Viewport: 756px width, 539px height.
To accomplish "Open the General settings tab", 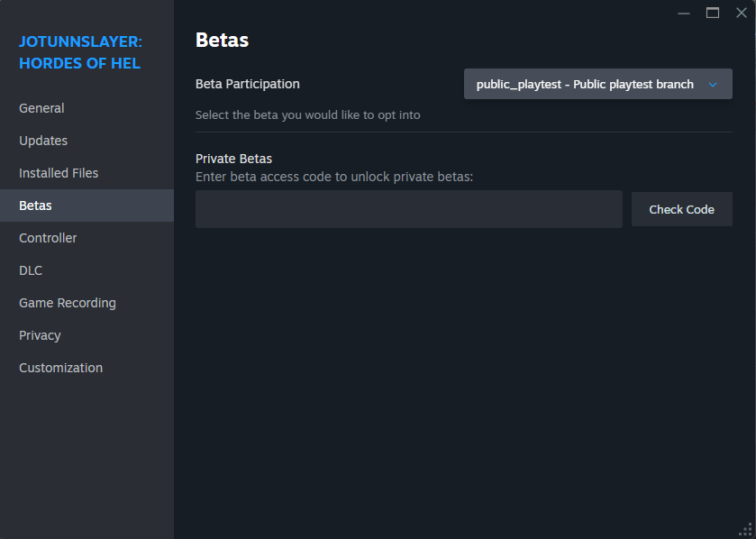I will 87,108.
